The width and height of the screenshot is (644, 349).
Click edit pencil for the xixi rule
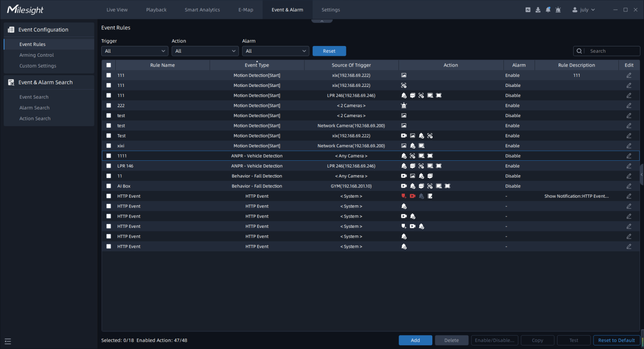629,146
